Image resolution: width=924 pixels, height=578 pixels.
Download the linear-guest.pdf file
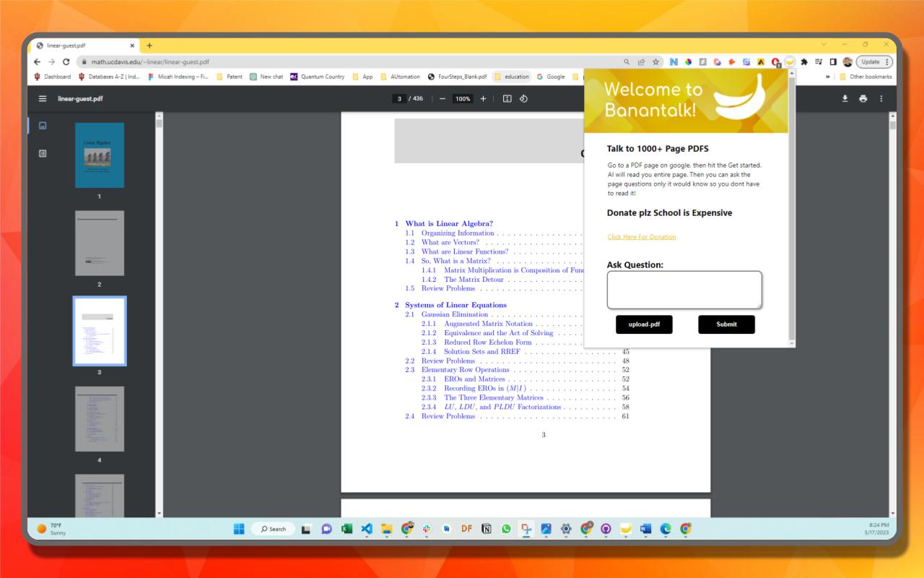tap(845, 99)
